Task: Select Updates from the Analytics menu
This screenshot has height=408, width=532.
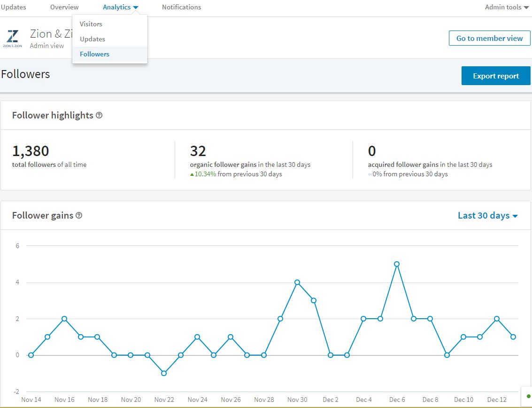Action: tap(91, 39)
